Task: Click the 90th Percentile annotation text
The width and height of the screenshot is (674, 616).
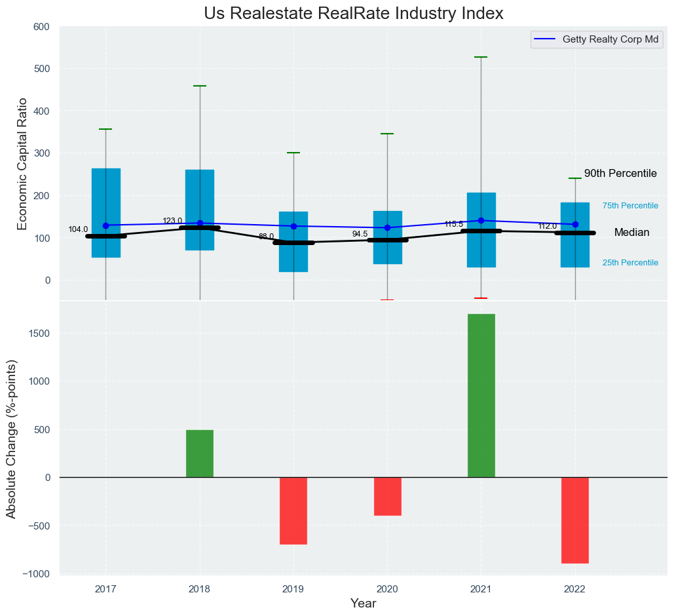Action: (620, 174)
